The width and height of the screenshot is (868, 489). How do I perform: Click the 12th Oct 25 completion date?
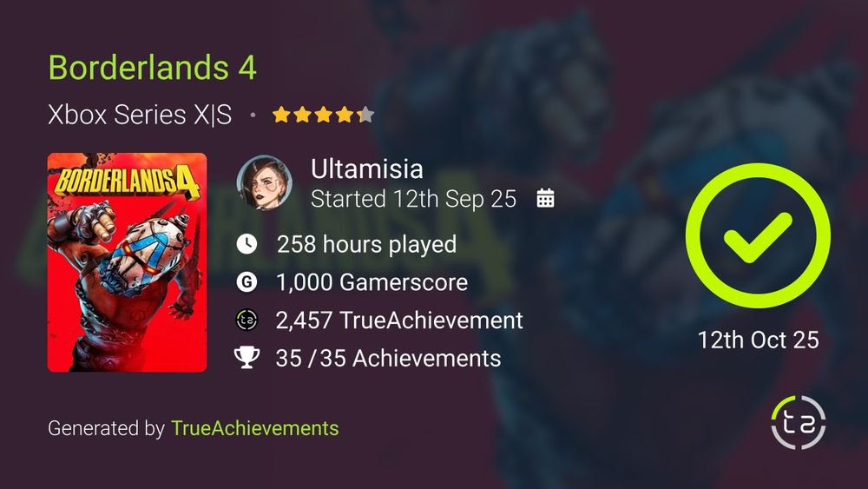pyautogui.click(x=758, y=340)
